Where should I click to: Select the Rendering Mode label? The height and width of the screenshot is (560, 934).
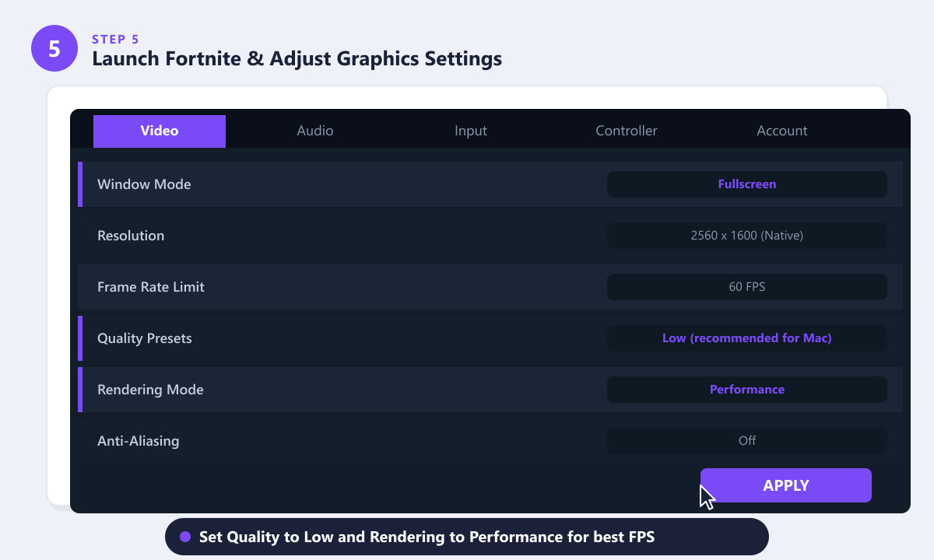tap(150, 390)
